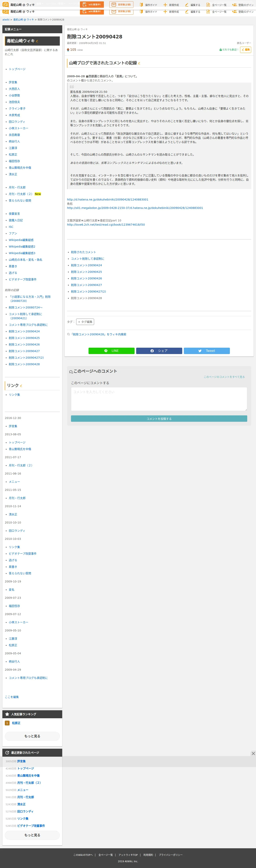Search wiki for 「削除コメント20090428」
The image size is (256, 868).
(x=98, y=334)
